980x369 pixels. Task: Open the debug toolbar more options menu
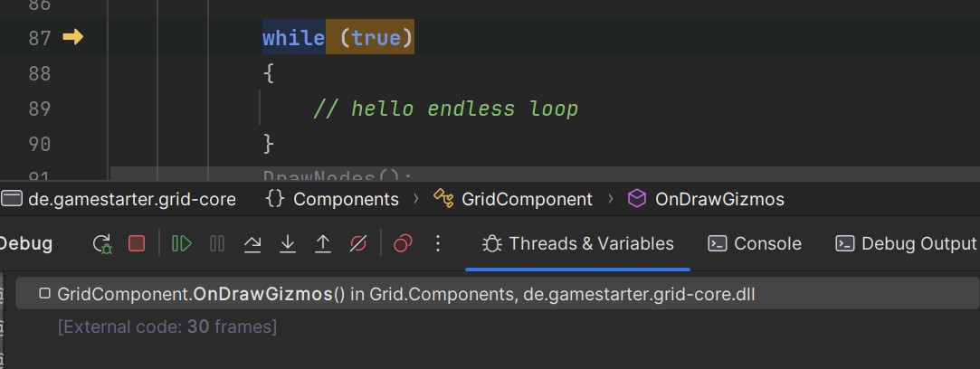coord(438,243)
